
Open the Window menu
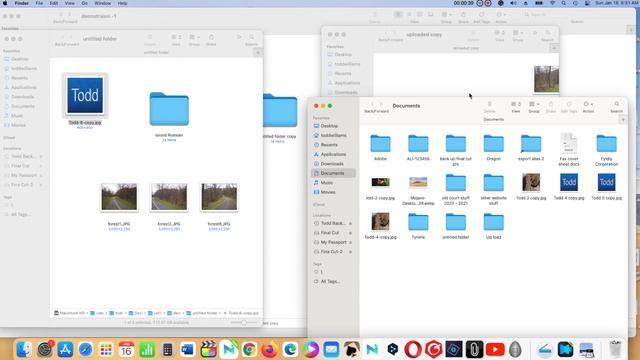click(102, 3)
